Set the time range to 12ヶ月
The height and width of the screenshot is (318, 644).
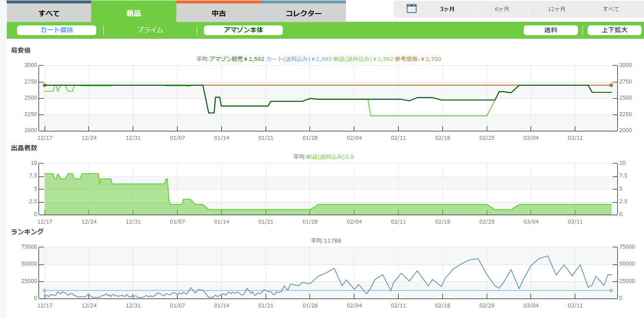click(556, 9)
